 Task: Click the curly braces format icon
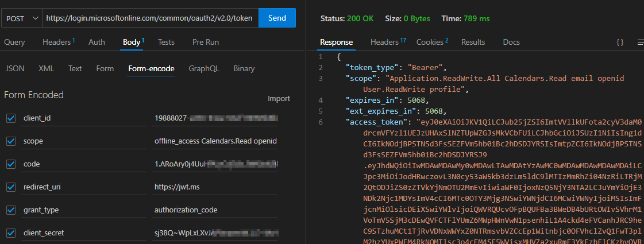pos(620,42)
